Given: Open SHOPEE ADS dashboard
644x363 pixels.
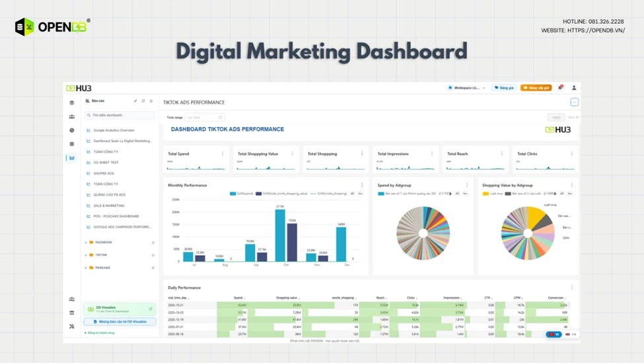Looking at the screenshot, I should (104, 173).
